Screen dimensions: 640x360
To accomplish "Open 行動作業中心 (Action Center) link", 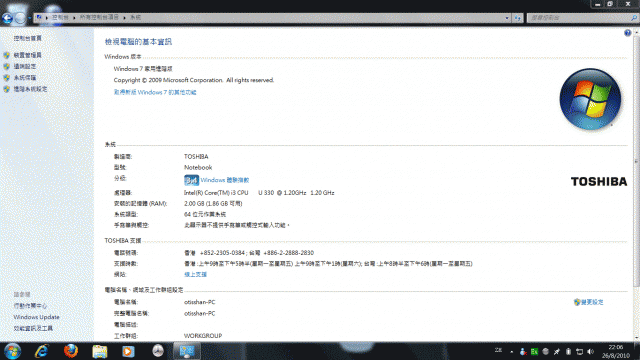I will 30,306.
